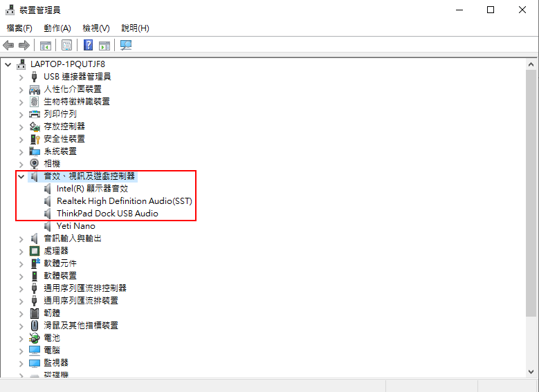
Task: Click the show/hide action pane icon
Action: (x=104, y=46)
